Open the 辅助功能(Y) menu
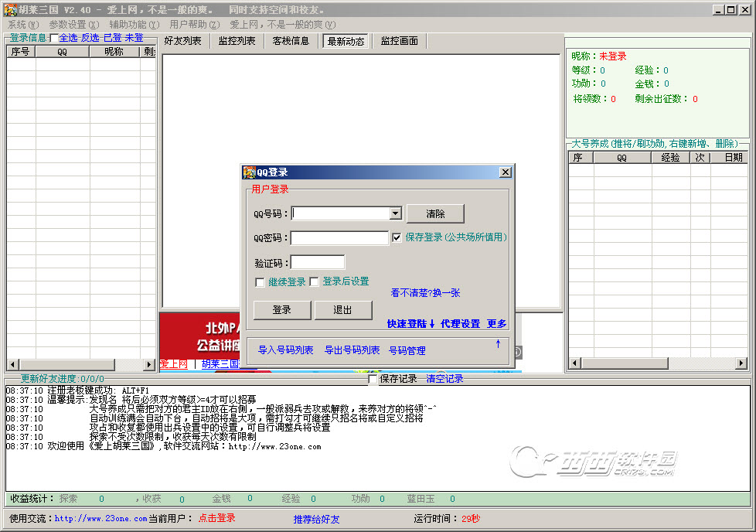This screenshot has width=756, height=532. point(134,25)
